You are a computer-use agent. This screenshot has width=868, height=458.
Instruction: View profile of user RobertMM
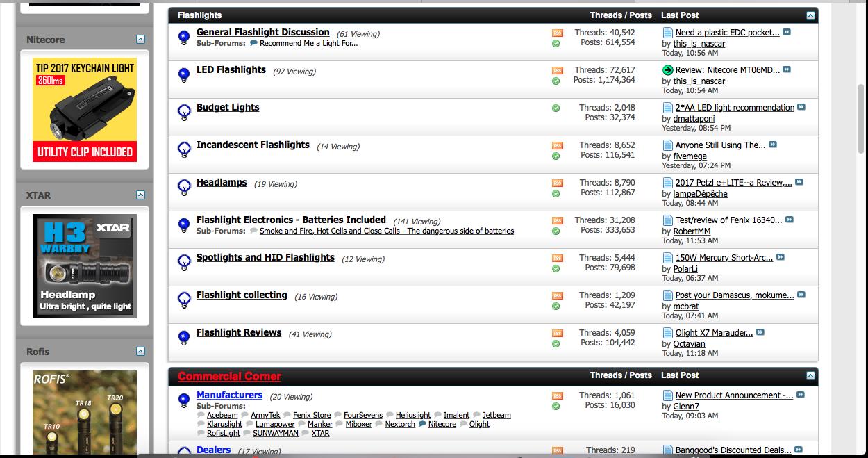point(692,231)
